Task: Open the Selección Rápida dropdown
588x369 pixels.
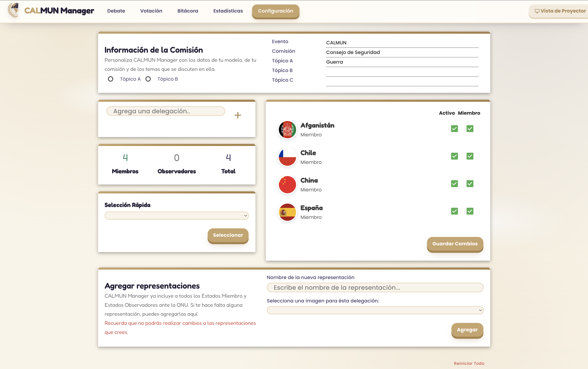Action: pyautogui.click(x=177, y=215)
